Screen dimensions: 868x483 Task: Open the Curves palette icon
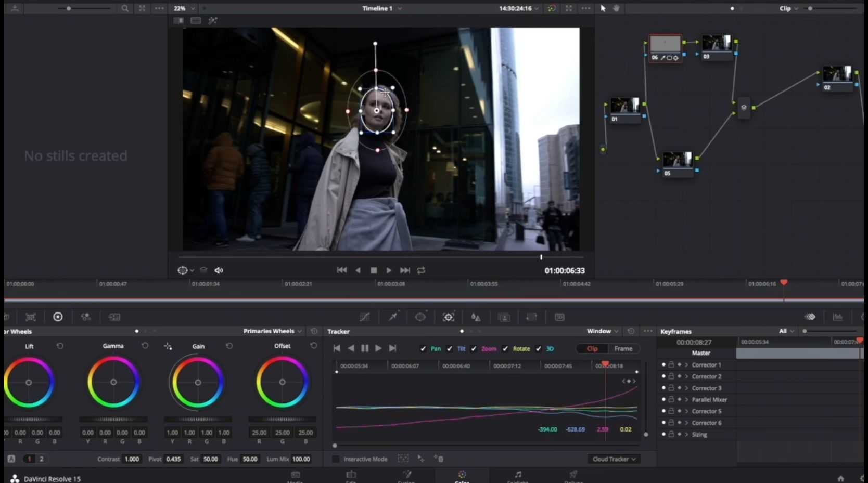(365, 317)
